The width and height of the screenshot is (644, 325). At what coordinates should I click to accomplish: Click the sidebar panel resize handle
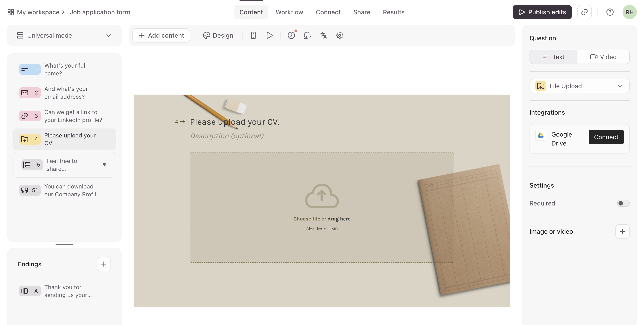tap(64, 245)
